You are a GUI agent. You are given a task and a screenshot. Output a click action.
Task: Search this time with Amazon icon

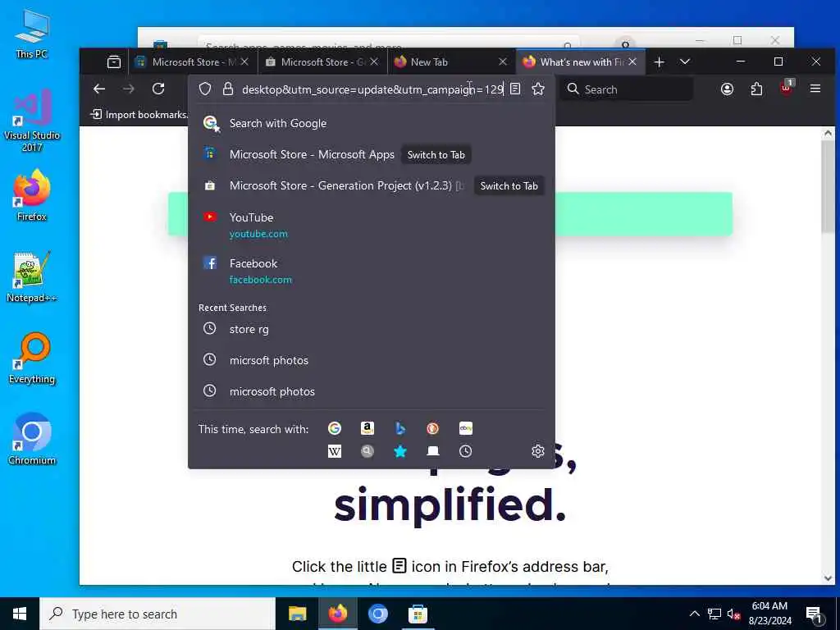click(367, 428)
